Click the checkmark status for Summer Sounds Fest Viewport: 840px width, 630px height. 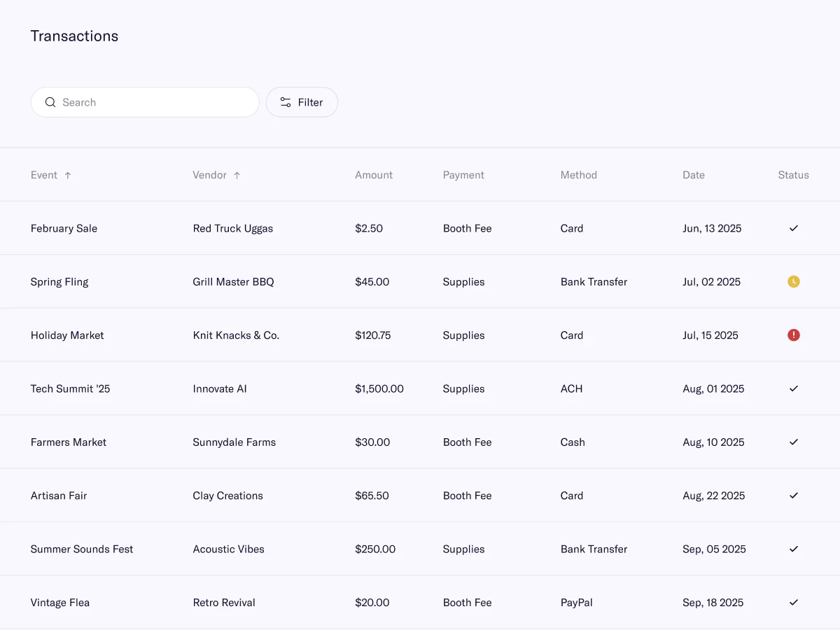pos(794,549)
